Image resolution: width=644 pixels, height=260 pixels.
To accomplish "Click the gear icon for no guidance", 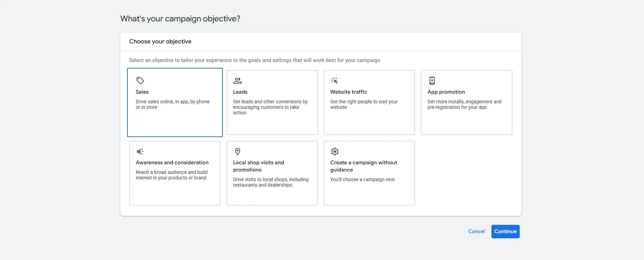I will [x=334, y=152].
